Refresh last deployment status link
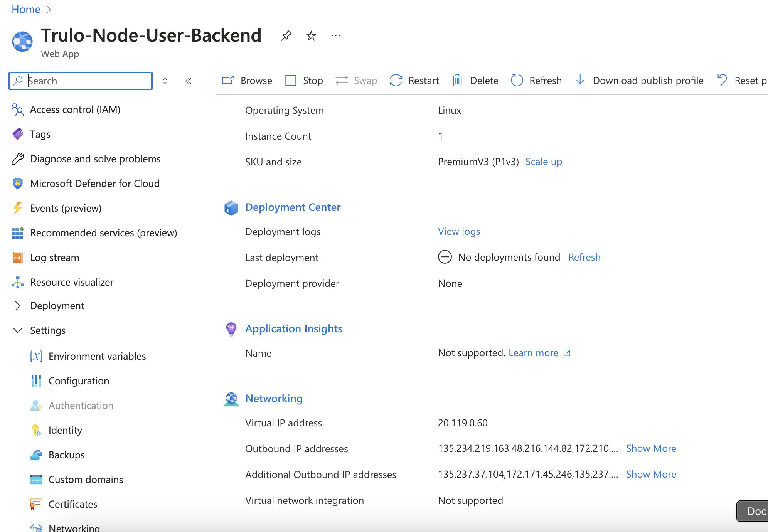 pyautogui.click(x=584, y=258)
